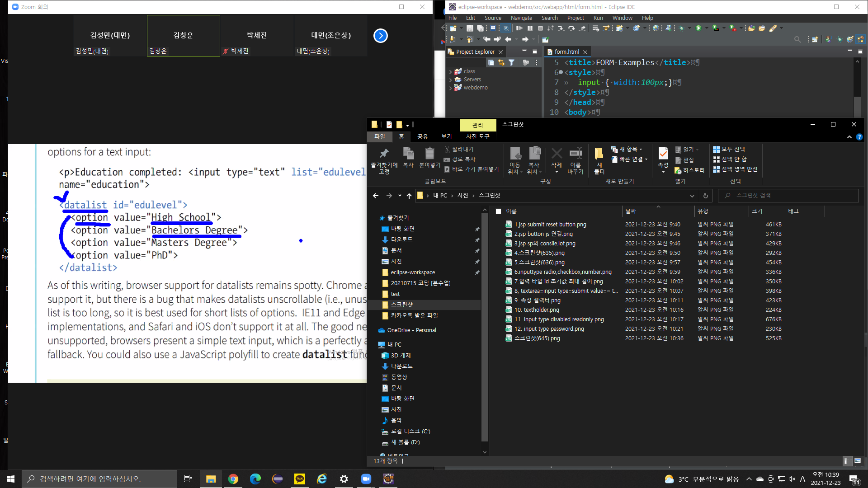Open the Eclipse search magnifier icon
The height and width of the screenshot is (488, 868).
click(x=797, y=40)
